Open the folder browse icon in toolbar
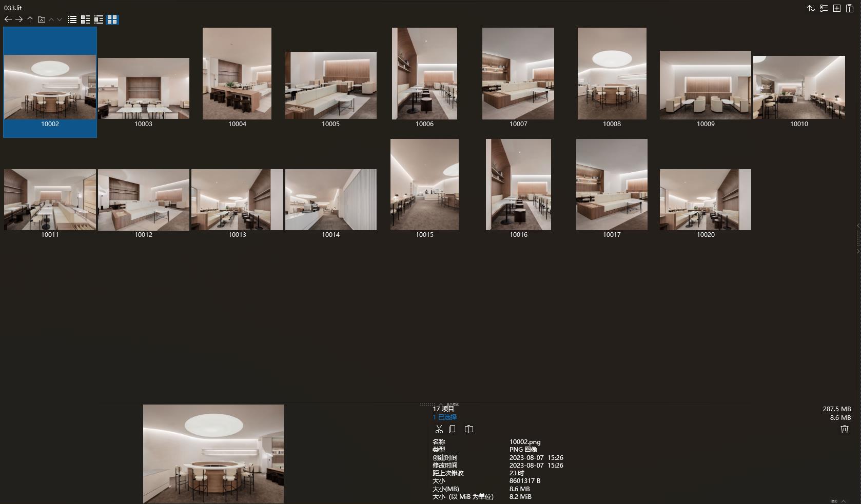 (42, 19)
